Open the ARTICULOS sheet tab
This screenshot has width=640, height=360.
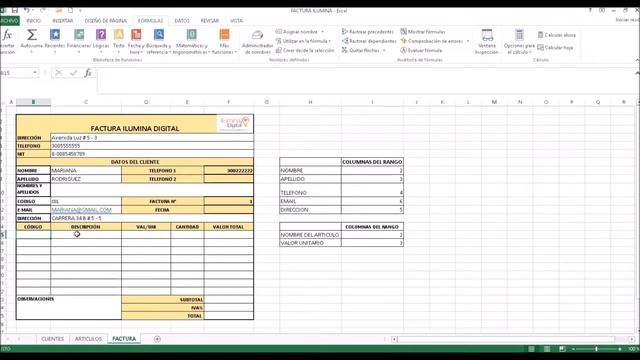click(88, 339)
